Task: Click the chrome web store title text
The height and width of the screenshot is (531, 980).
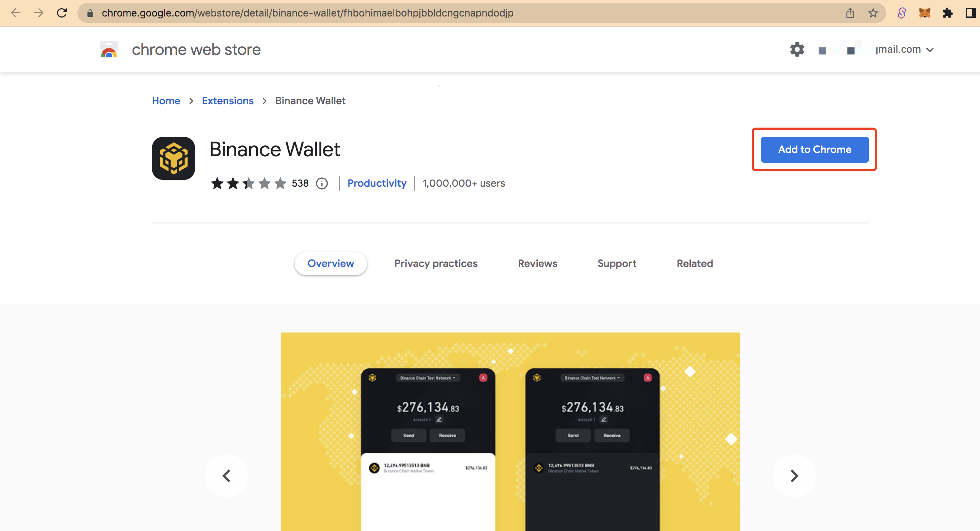Action: [x=196, y=49]
